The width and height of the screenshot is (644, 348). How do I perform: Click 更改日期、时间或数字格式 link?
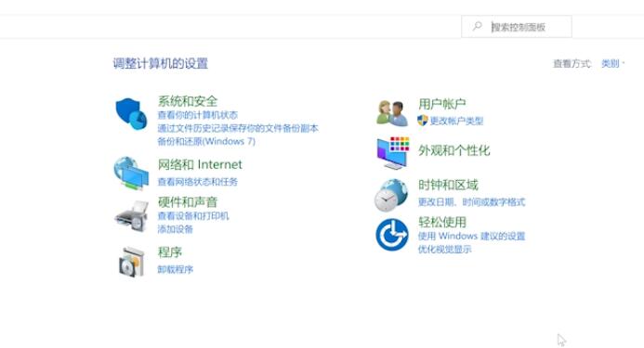471,202
